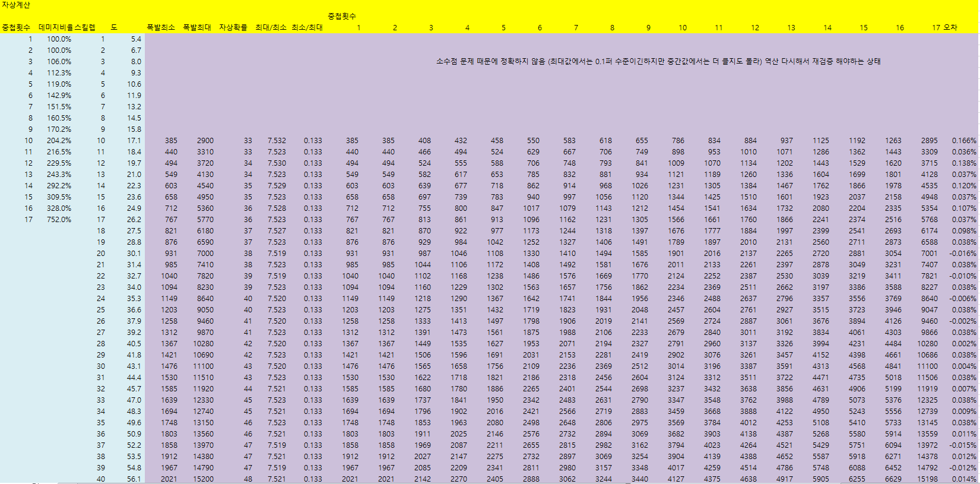Select the cell with value 142.9%
The width and height of the screenshot is (980, 484).
59,96
